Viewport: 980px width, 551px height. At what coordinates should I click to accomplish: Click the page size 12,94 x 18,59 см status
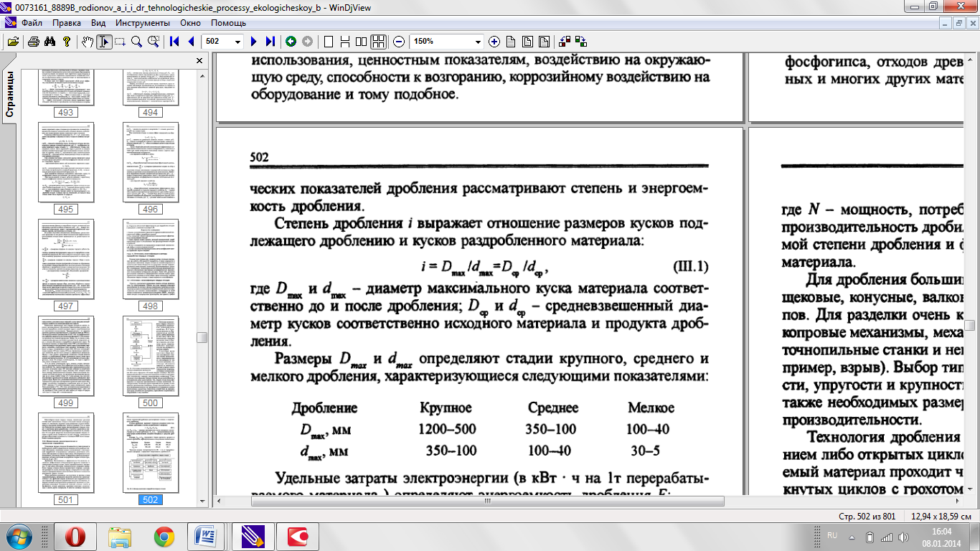click(941, 516)
